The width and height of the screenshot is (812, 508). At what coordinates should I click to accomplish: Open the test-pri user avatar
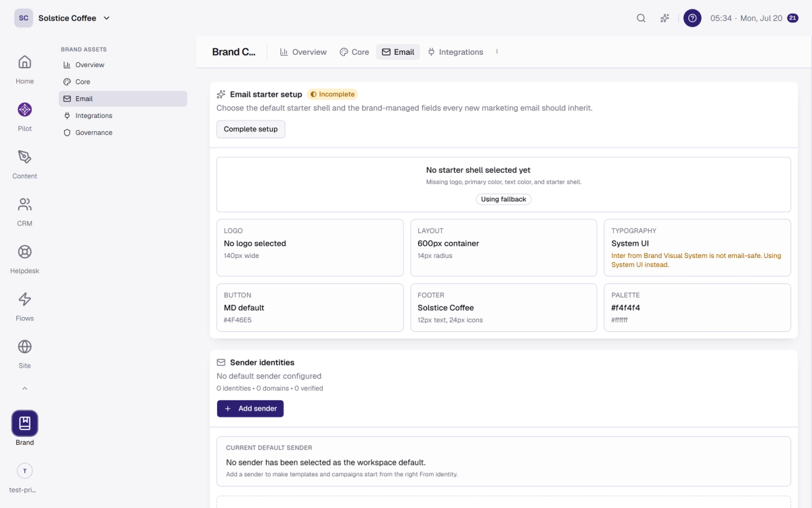25,471
